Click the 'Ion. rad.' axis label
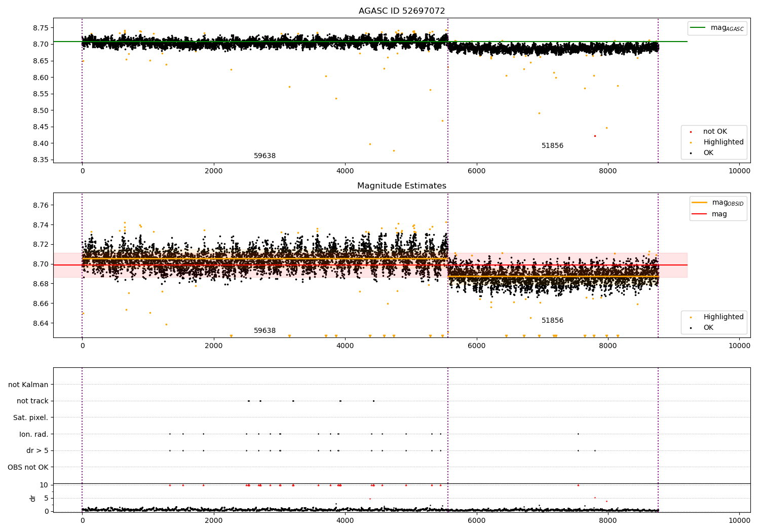 (34, 434)
